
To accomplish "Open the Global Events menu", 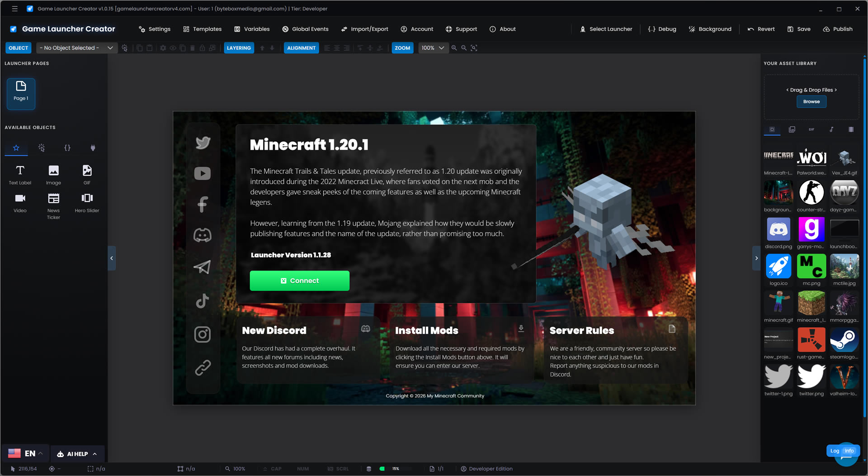I will (305, 29).
